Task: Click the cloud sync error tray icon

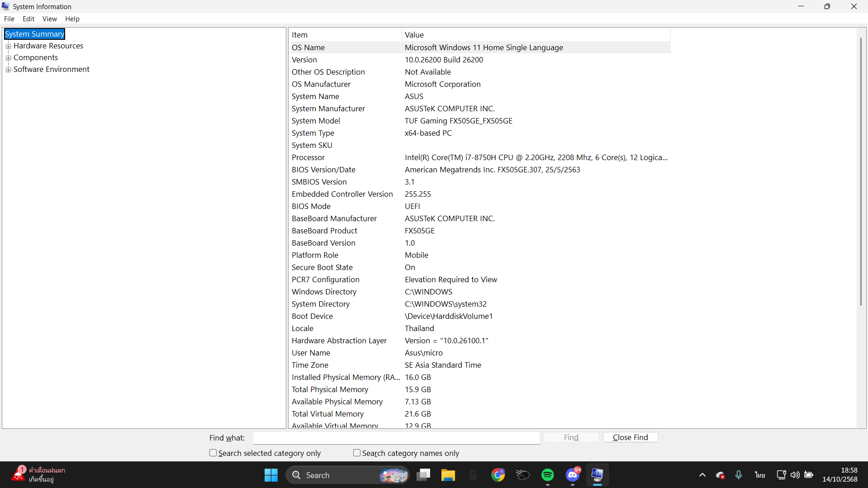Action: pos(721,475)
